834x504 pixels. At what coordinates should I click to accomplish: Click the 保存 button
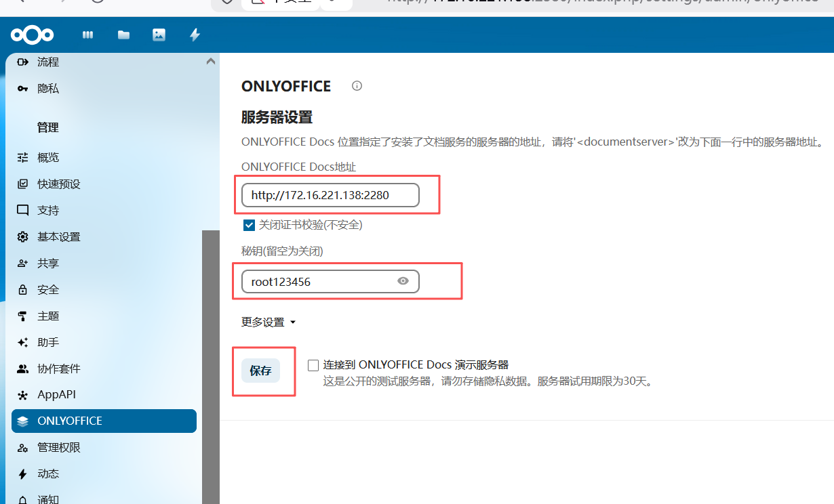tap(260, 371)
